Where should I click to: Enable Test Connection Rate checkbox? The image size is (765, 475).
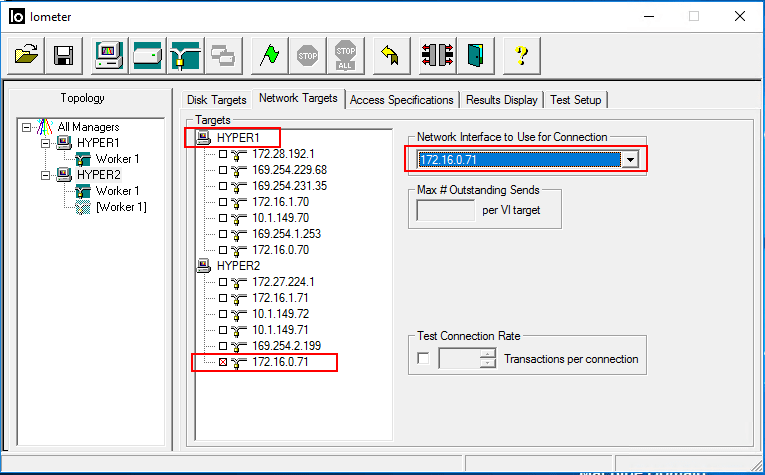tap(423, 359)
